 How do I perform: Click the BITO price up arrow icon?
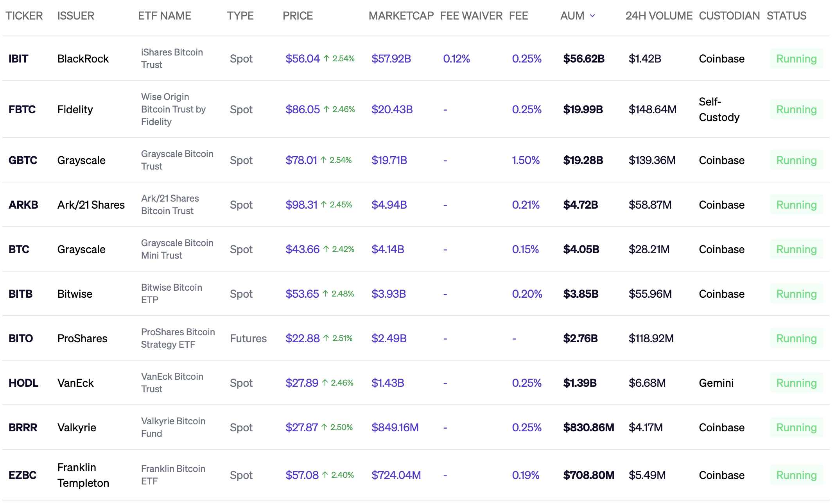coord(326,338)
